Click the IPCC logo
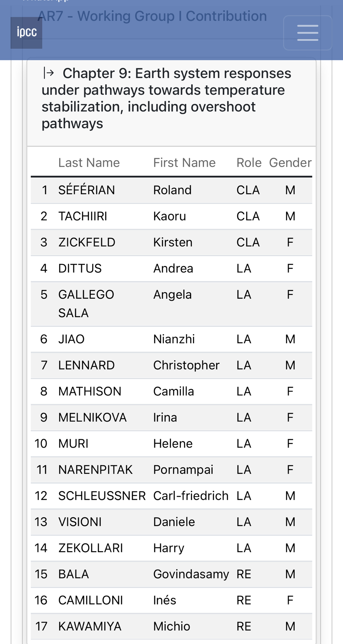 pyautogui.click(x=26, y=33)
